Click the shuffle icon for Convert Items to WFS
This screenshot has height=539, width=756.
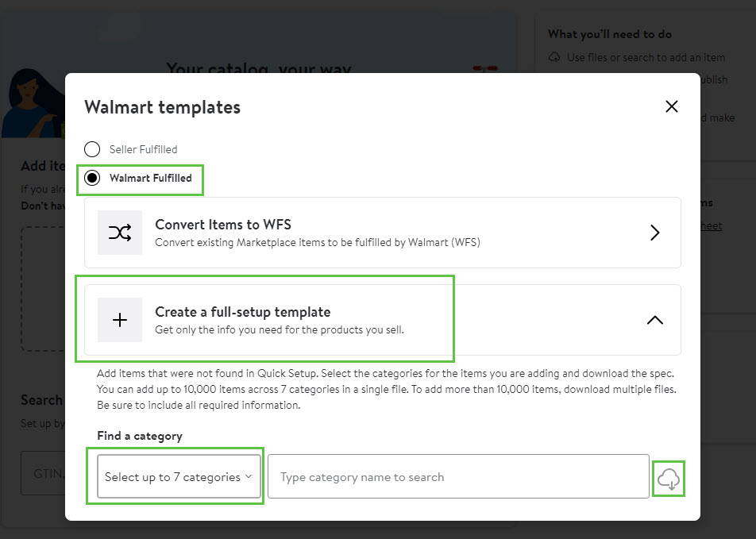click(x=120, y=233)
